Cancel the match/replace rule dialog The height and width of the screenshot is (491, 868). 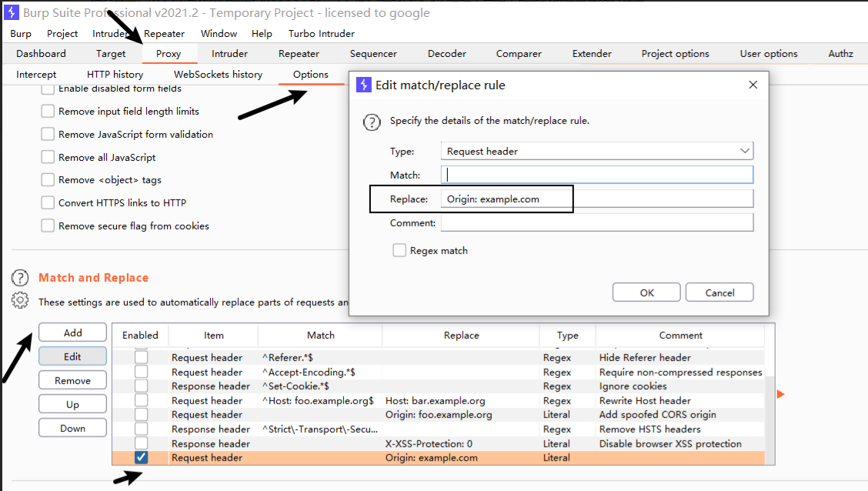[719, 292]
